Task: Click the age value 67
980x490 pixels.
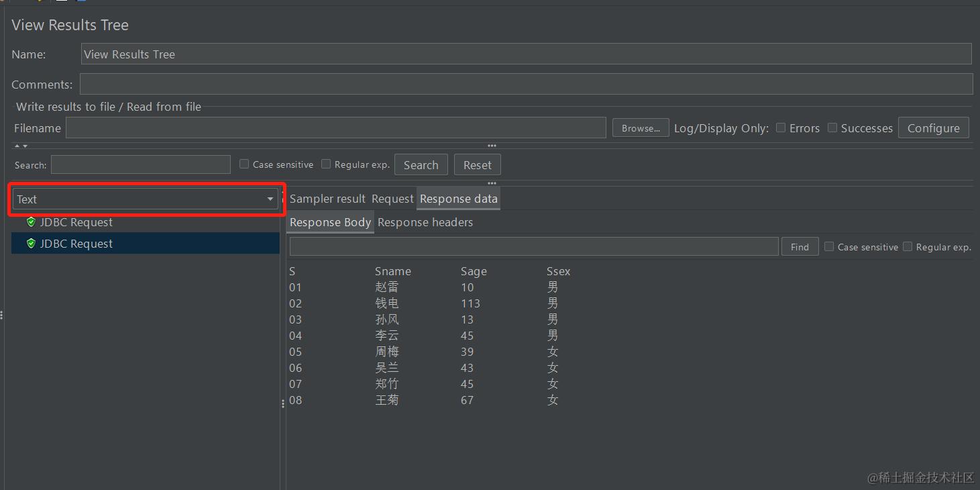Action: point(467,400)
